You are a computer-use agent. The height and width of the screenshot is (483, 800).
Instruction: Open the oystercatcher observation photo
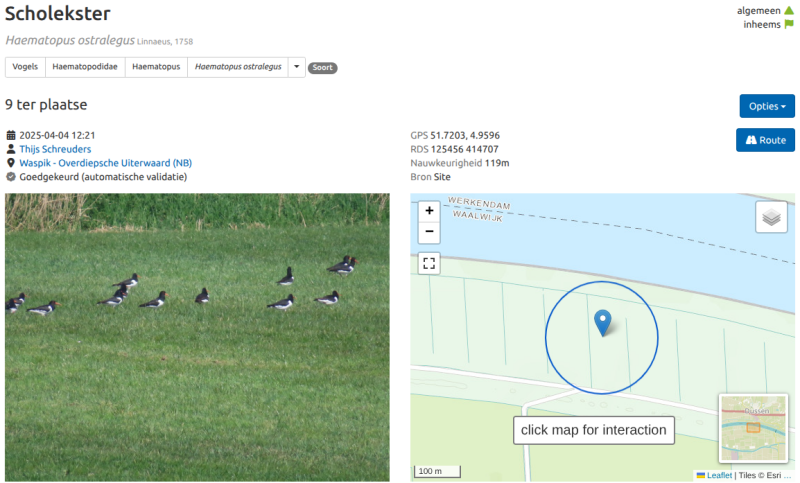point(197,337)
